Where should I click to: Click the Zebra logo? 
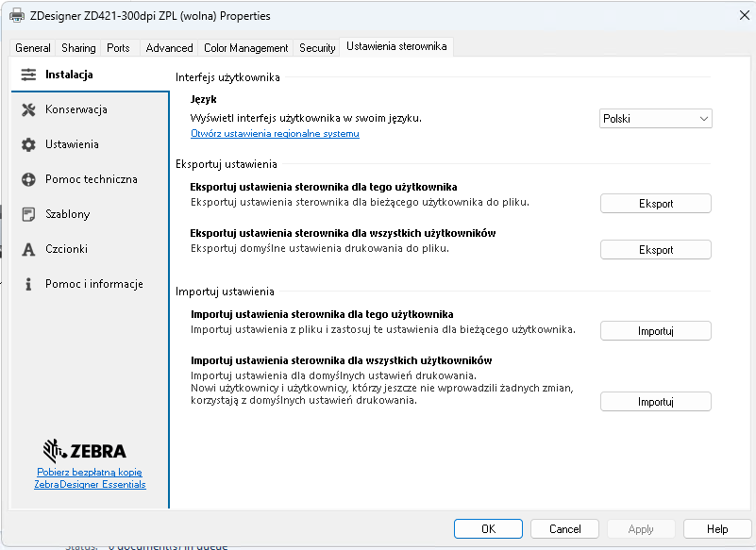pyautogui.click(x=85, y=450)
